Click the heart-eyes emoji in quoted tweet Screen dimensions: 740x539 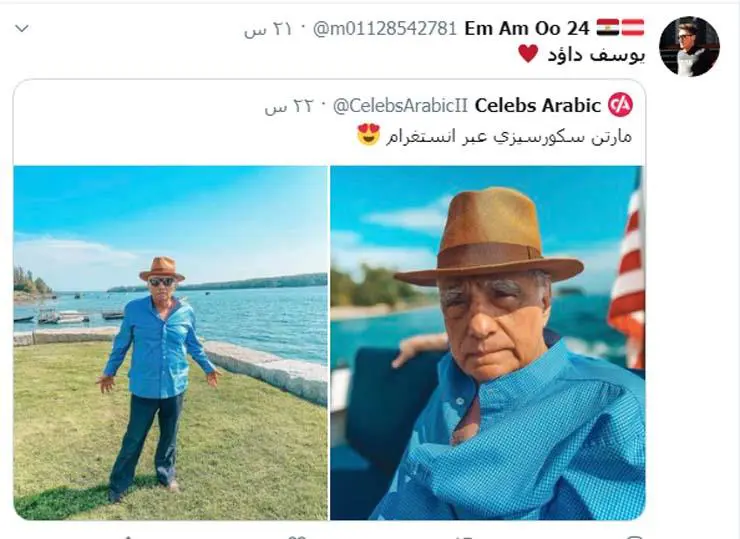coord(369,135)
